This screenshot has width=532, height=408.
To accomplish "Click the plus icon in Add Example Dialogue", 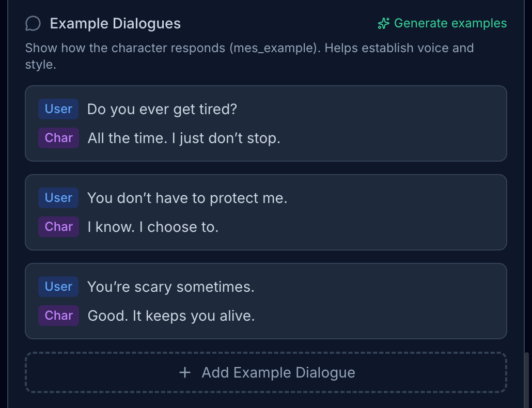I will [x=184, y=373].
